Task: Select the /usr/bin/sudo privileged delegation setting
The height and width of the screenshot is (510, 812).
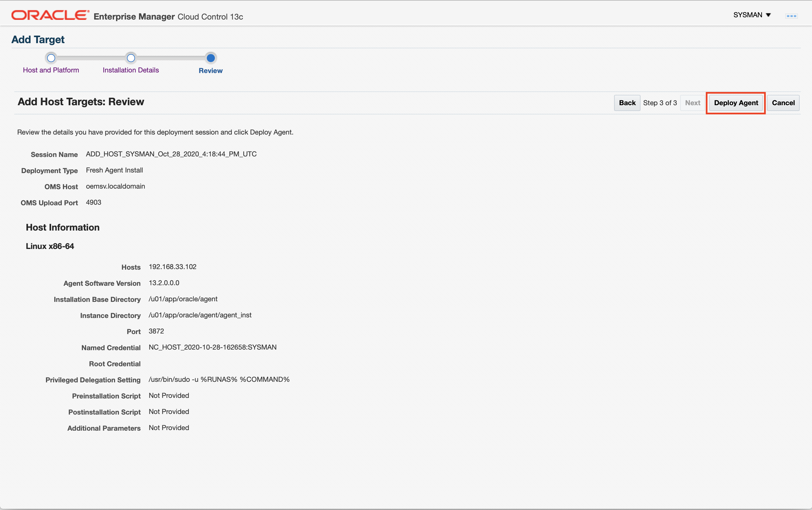Action: pos(219,379)
